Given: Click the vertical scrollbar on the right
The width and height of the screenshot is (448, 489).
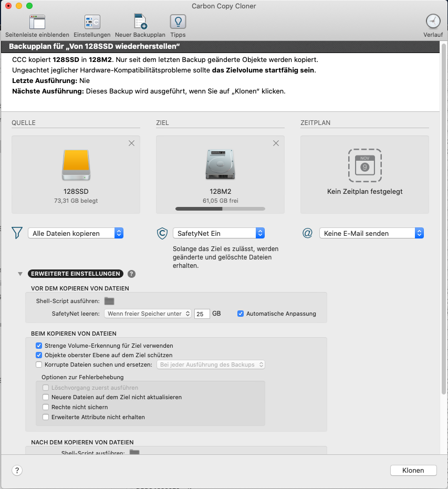Looking at the screenshot, I should pyautogui.click(x=444, y=219).
